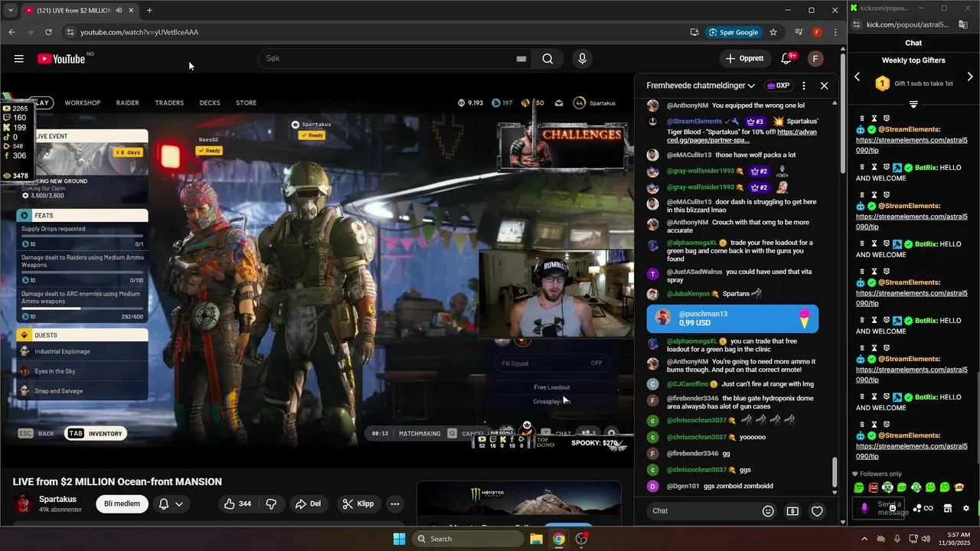
Task: Select the WORKSHOP tab in game
Action: click(x=82, y=103)
